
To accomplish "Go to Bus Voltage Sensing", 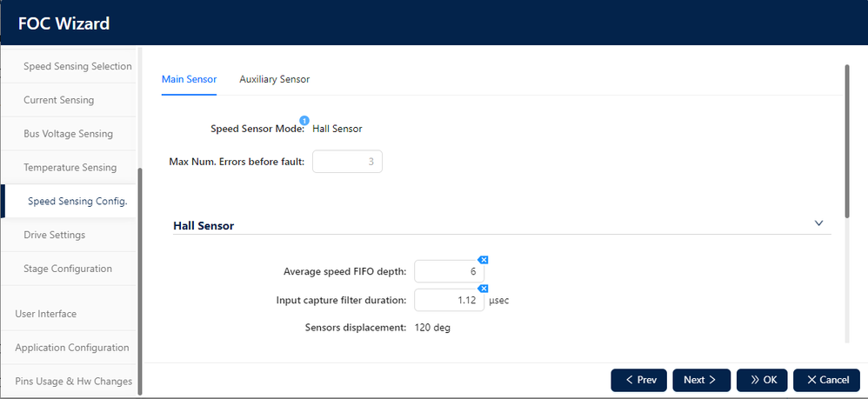I will (68, 134).
